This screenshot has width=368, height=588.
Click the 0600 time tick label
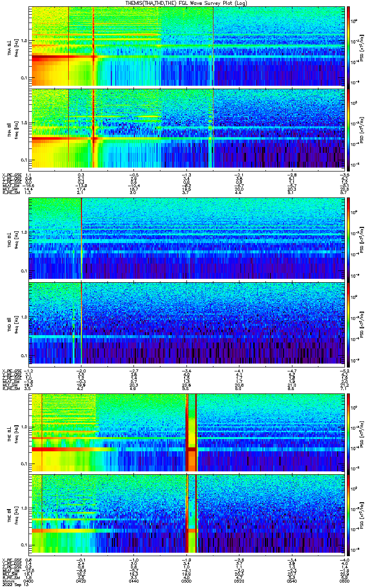click(x=344, y=581)
